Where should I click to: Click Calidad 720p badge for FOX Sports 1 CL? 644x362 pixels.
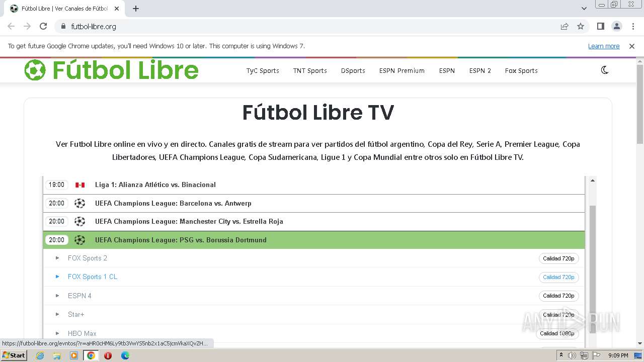coord(558,277)
